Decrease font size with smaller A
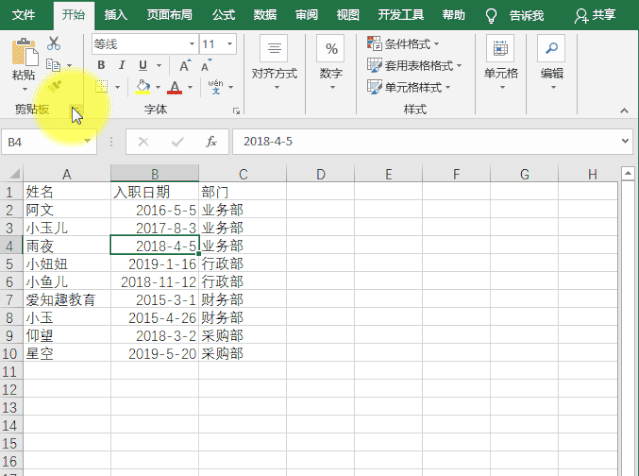 [x=206, y=65]
